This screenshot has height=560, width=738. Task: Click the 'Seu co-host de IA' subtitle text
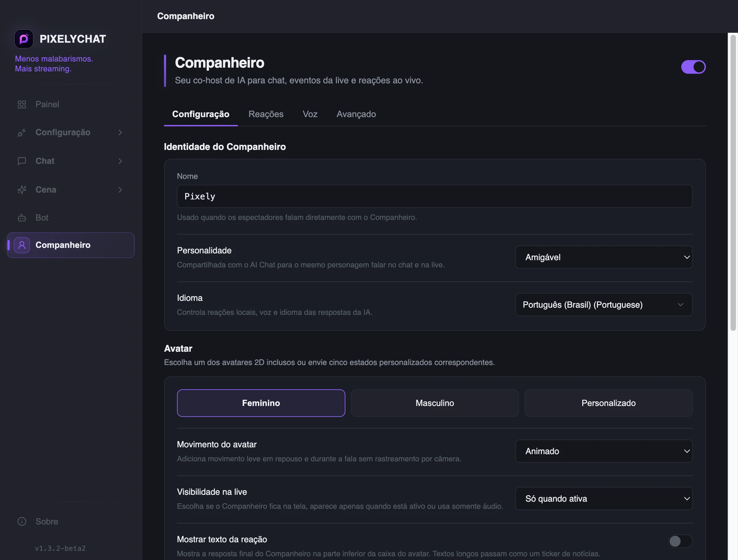(x=299, y=81)
